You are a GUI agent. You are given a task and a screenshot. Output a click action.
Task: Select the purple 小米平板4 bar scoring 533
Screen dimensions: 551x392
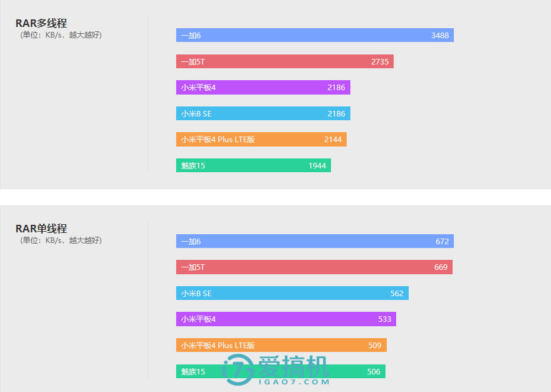[286, 319]
